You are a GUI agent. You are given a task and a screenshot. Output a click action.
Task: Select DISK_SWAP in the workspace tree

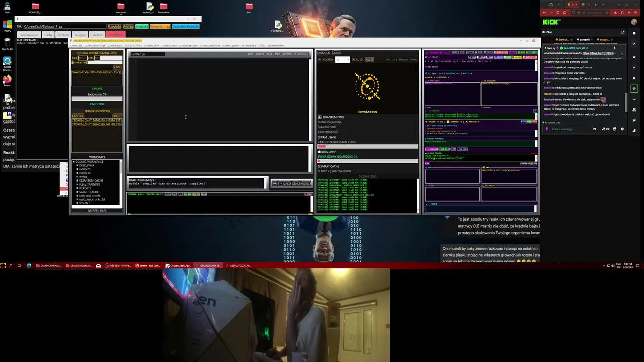pos(87,165)
